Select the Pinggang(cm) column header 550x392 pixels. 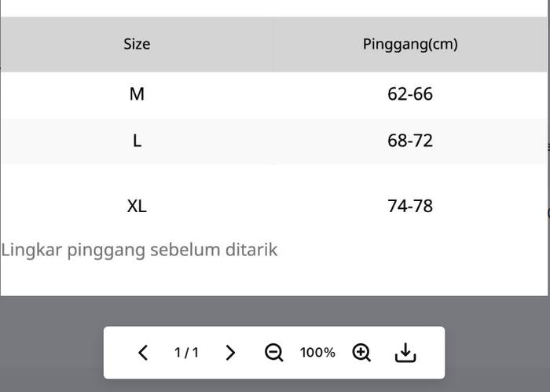tap(410, 44)
